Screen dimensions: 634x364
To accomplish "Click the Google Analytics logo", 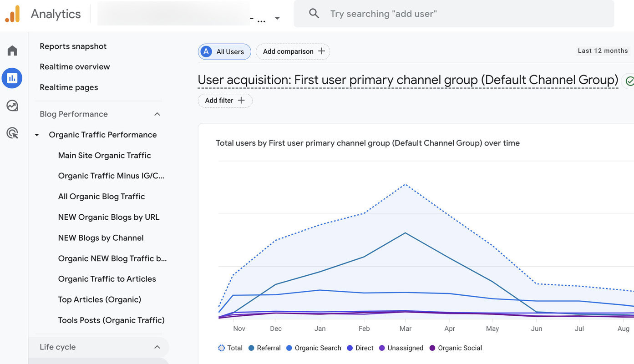I will point(12,13).
